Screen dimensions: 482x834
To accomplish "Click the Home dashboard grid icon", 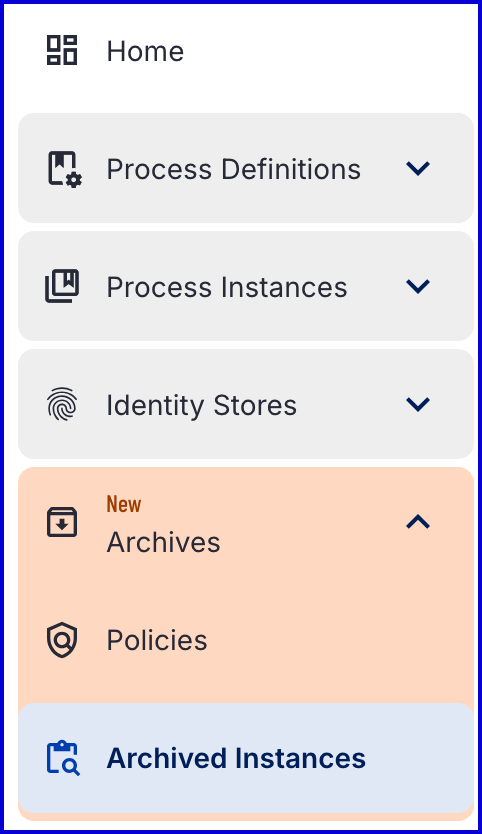I will 62,50.
